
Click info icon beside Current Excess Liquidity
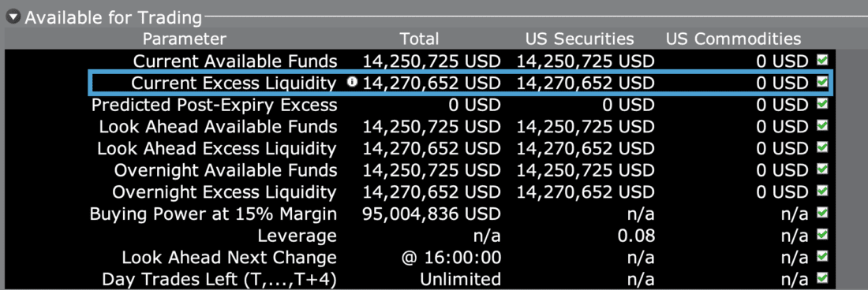(351, 82)
